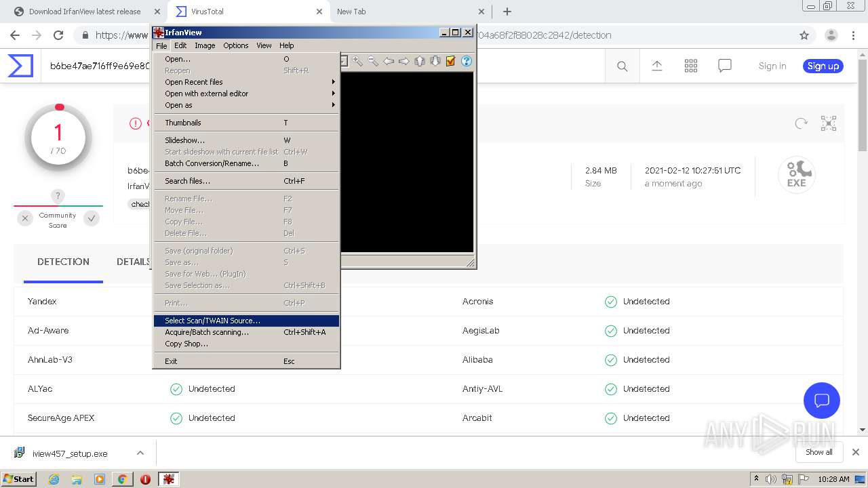
Task: Choose Search files... menu entry
Action: pyautogui.click(x=246, y=181)
